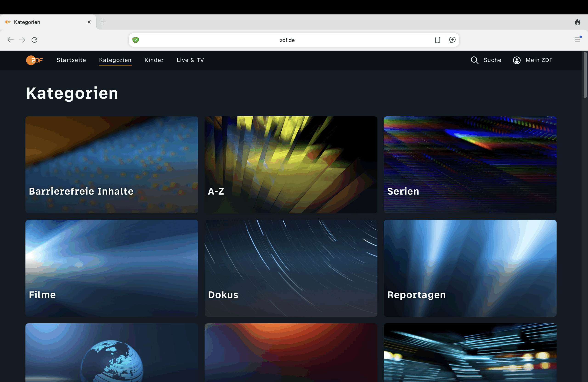Close the Kategorien browser tab
This screenshot has height=382, width=588.
coord(89,22)
